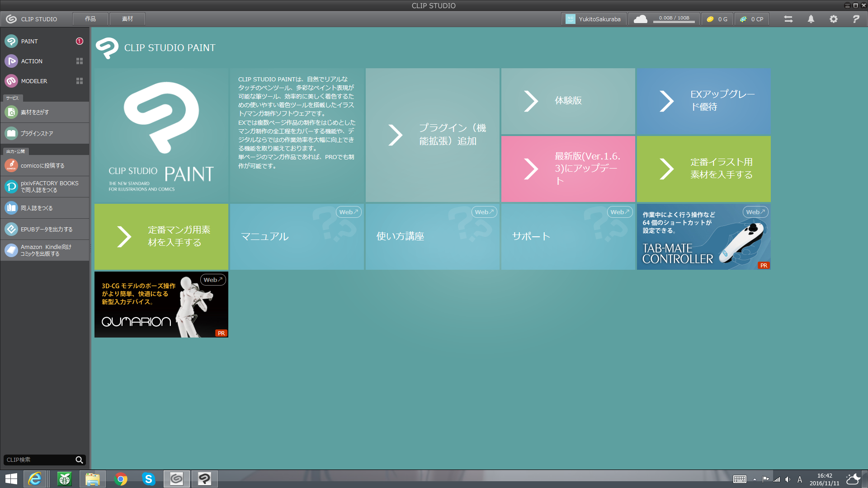Open the プラグインストア plugin store
Image resolution: width=868 pixels, height=488 pixels.
point(45,133)
